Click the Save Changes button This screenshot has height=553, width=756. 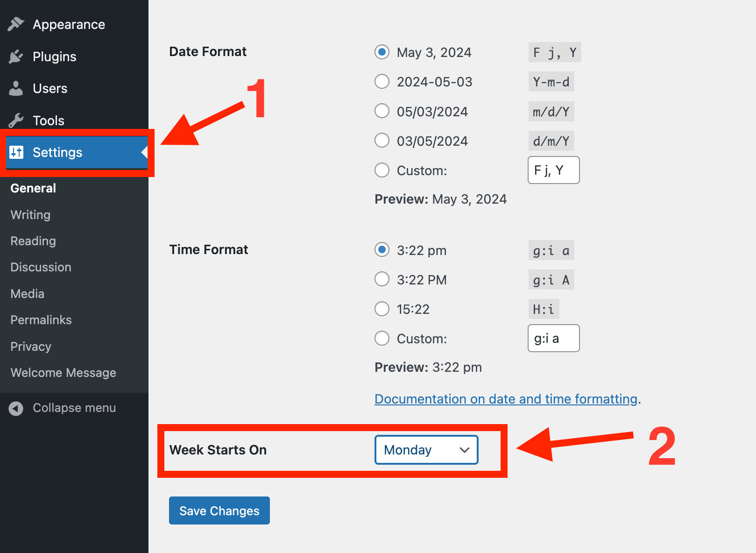pos(219,510)
